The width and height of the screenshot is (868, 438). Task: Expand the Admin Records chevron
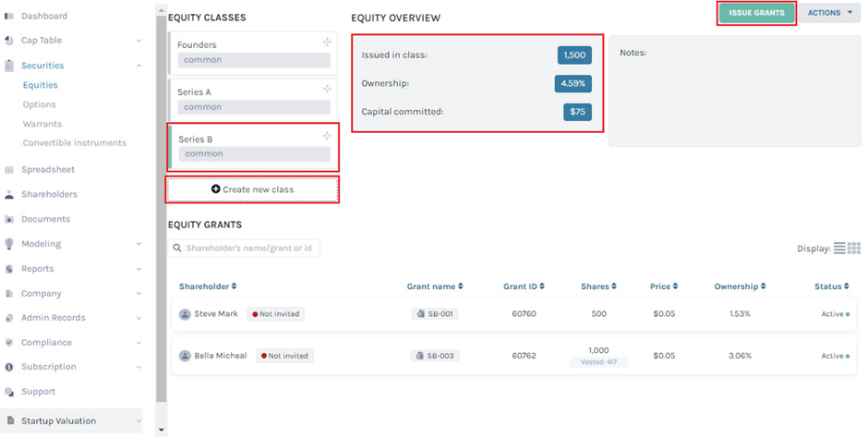coord(139,318)
